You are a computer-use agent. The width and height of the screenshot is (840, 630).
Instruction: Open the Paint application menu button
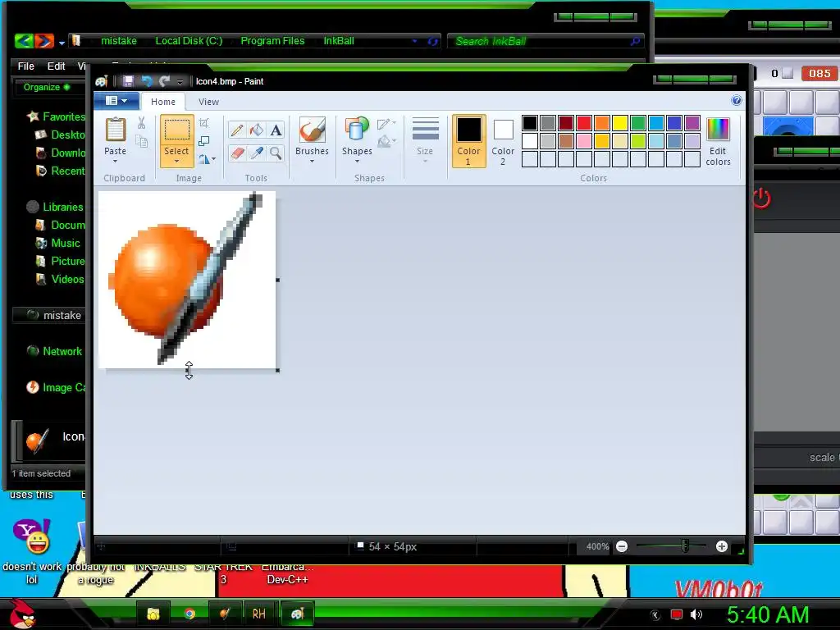click(116, 101)
